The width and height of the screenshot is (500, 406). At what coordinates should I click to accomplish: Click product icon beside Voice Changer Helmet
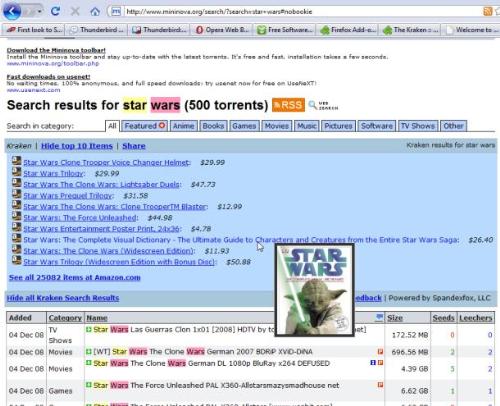click(x=17, y=161)
